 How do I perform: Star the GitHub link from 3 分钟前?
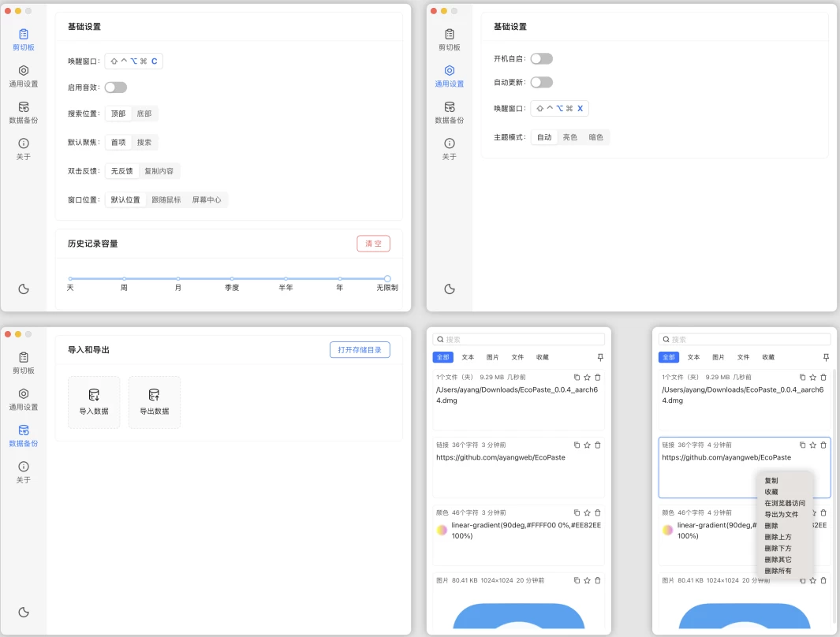[x=587, y=445]
